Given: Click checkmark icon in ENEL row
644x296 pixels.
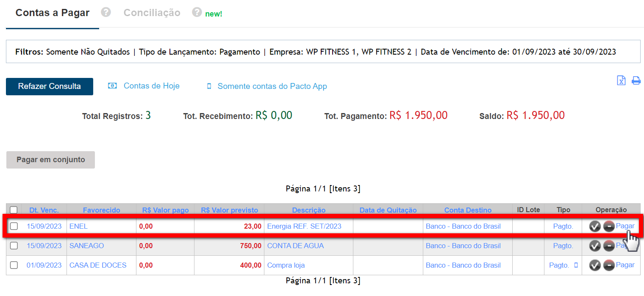Looking at the screenshot, I should 595,227.
